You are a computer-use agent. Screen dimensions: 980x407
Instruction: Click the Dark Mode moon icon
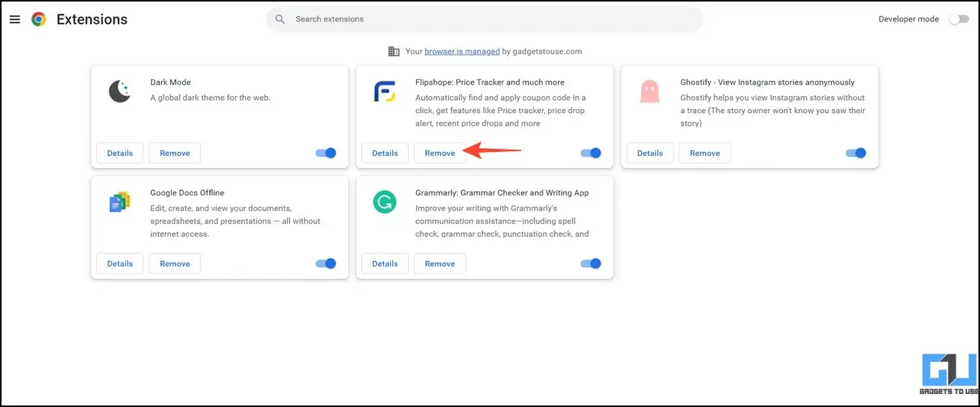point(120,92)
